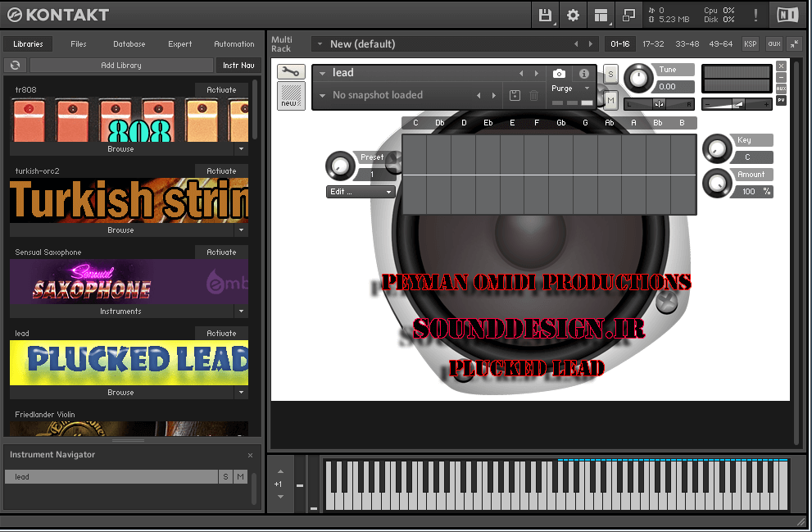The image size is (812, 532).
Task: Save snapshot using the floppy icon
Action: 515,95
